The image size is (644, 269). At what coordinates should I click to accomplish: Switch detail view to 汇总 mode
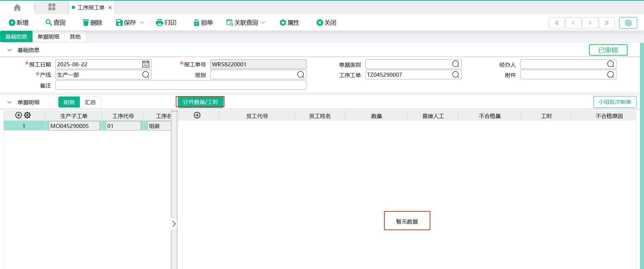(x=90, y=102)
